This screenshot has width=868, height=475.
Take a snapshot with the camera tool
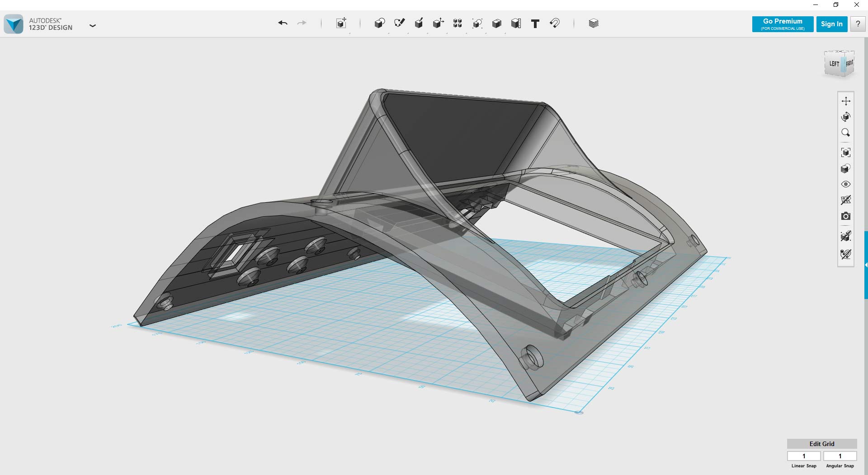pos(846,216)
